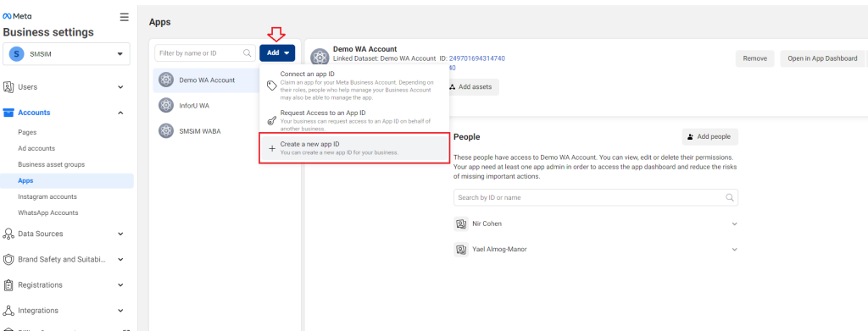
Task: Click the filter search magnifier icon
Action: tap(247, 53)
